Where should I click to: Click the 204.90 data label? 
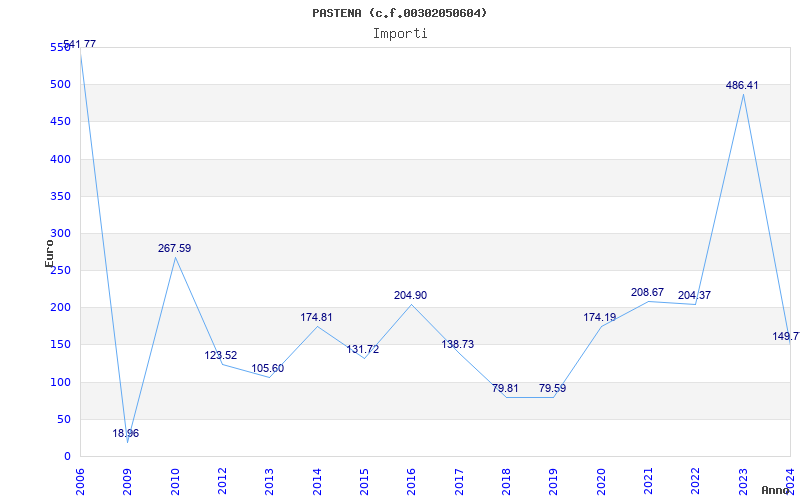[410, 295]
